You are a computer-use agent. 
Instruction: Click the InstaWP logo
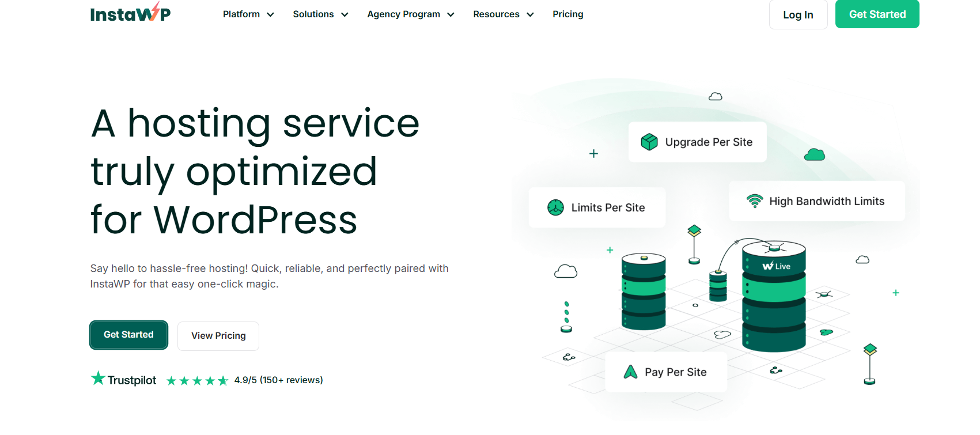(x=130, y=13)
